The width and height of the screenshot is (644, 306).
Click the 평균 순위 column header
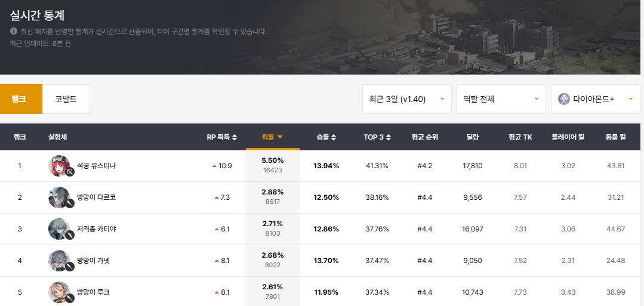tap(424, 137)
